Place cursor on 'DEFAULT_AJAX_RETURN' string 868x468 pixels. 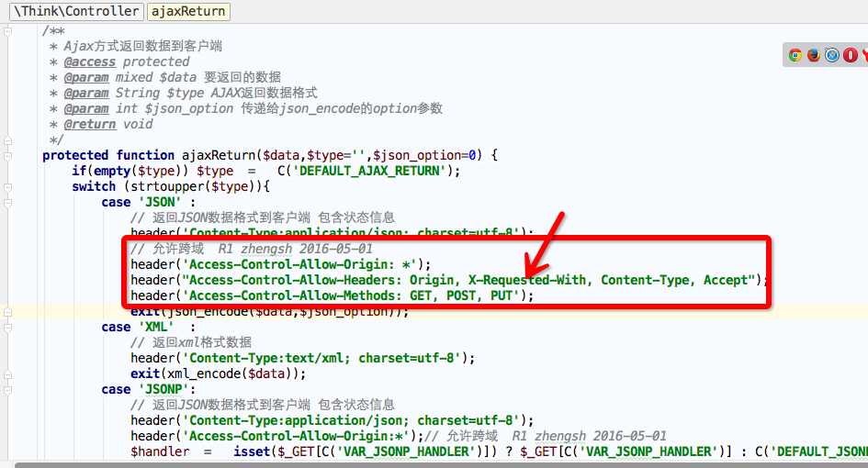(369, 171)
